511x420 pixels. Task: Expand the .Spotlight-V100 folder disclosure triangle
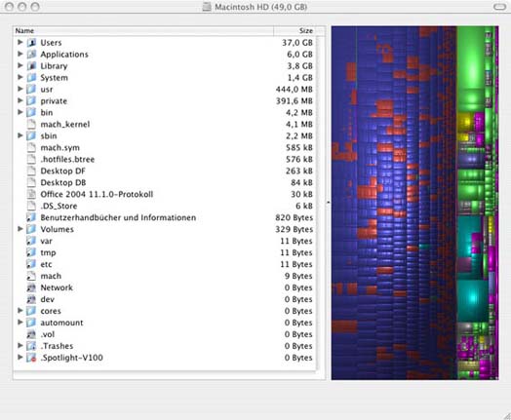coord(20,358)
